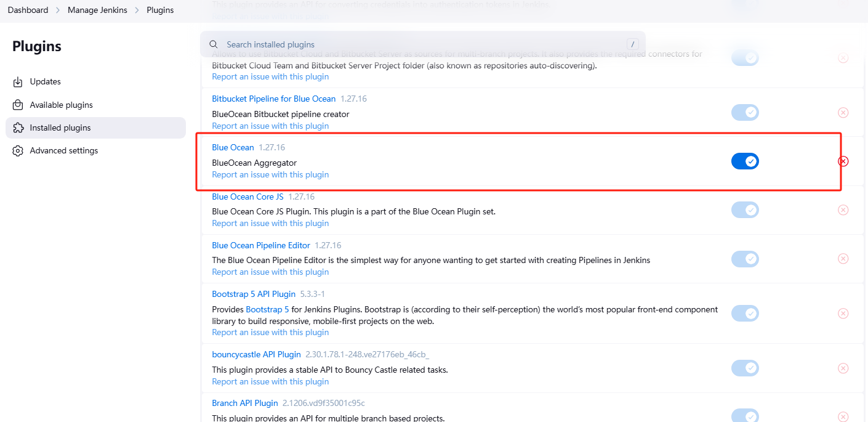Report an issue with Bitbucket Pipeline plugin
This screenshot has height=422, width=868.
click(x=270, y=126)
